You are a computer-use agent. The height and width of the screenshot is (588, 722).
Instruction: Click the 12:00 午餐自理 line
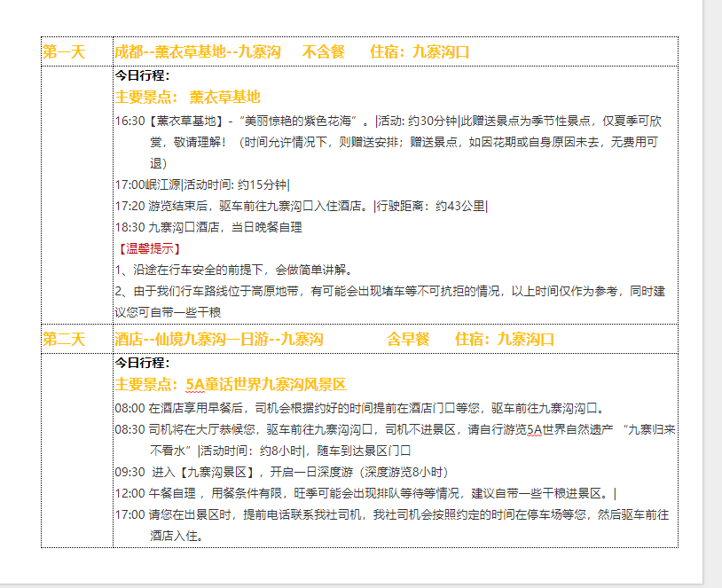[x=365, y=493]
